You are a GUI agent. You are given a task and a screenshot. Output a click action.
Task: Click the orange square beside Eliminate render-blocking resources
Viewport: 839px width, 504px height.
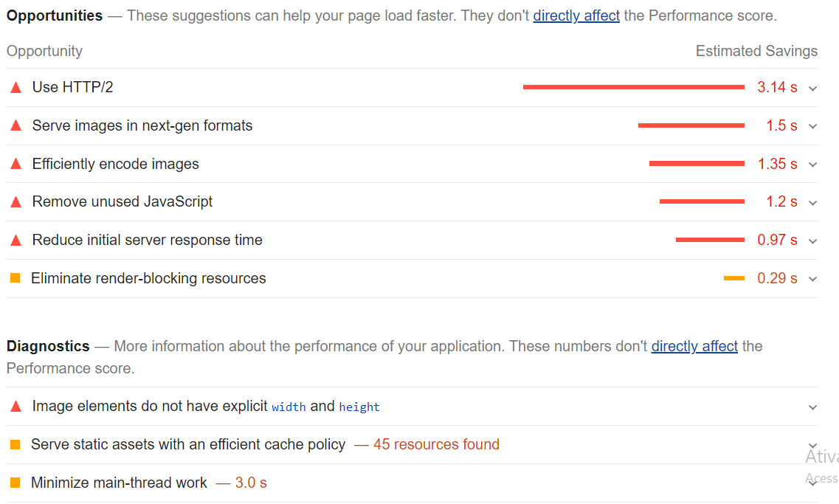tap(15, 277)
